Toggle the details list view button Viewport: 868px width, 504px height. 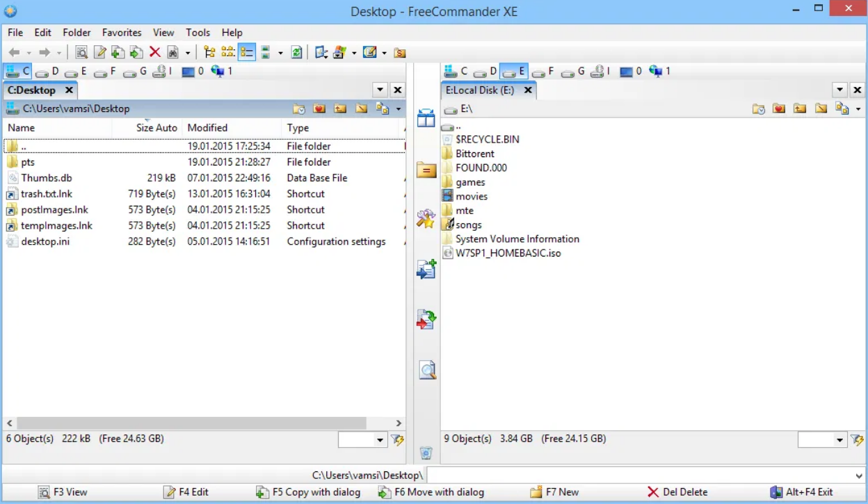tap(247, 52)
